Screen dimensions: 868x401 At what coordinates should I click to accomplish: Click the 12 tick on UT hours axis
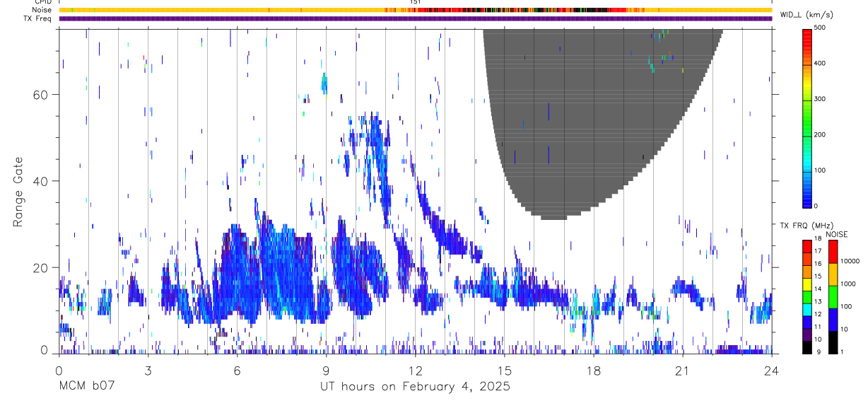415,370
